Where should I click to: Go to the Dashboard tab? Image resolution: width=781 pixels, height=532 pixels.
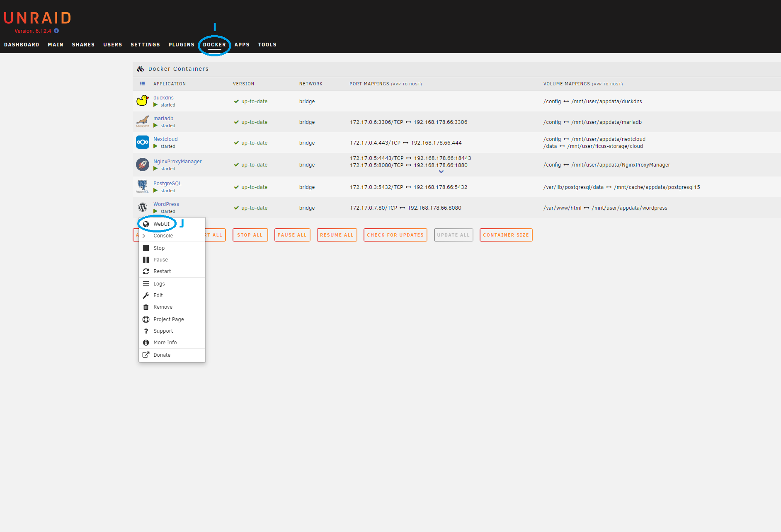coord(22,45)
